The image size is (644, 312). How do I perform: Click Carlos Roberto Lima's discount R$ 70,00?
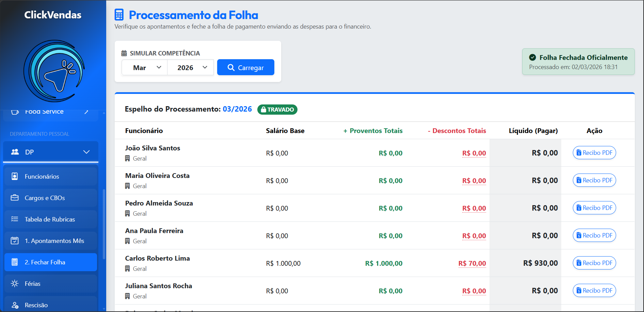(472, 263)
